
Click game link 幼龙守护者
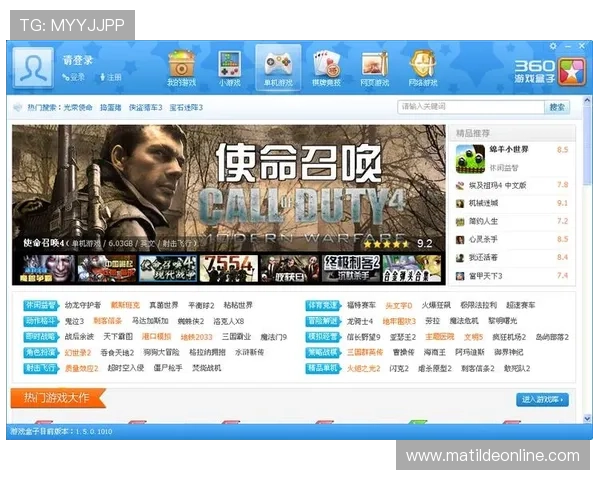83,305
